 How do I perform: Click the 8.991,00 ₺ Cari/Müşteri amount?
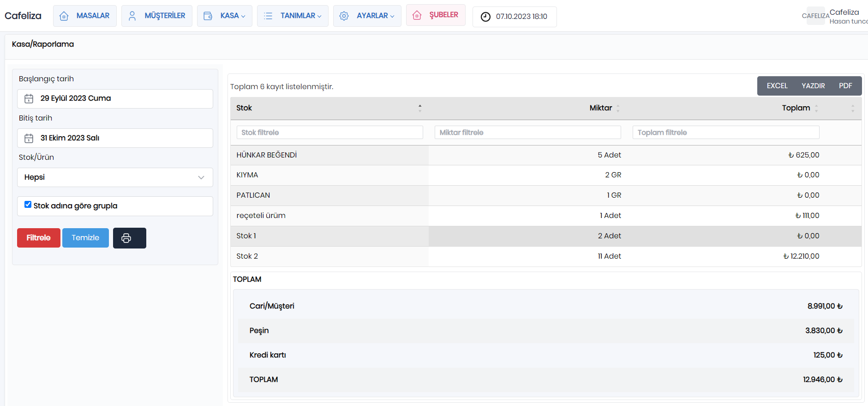[825, 306]
